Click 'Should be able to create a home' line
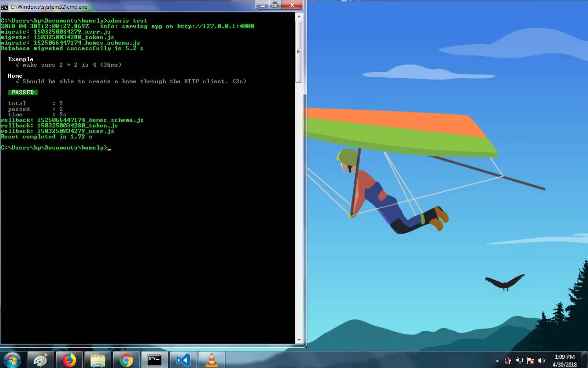 [x=131, y=81]
